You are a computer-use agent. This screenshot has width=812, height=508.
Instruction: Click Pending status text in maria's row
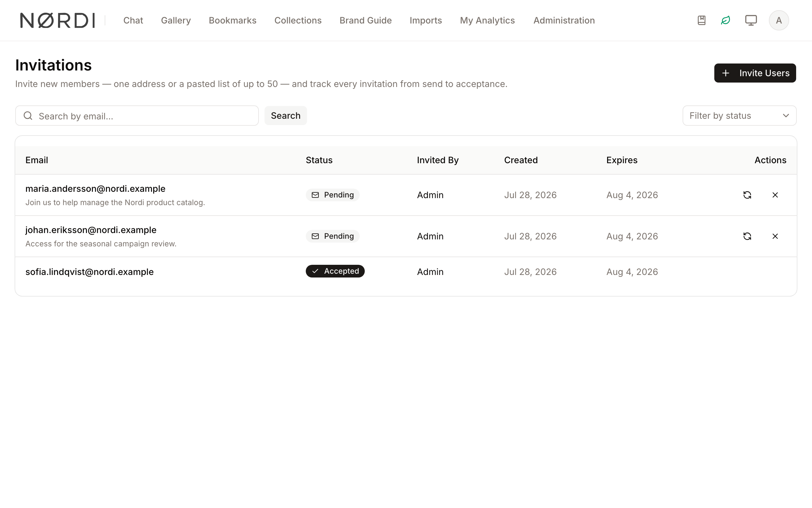(x=339, y=195)
